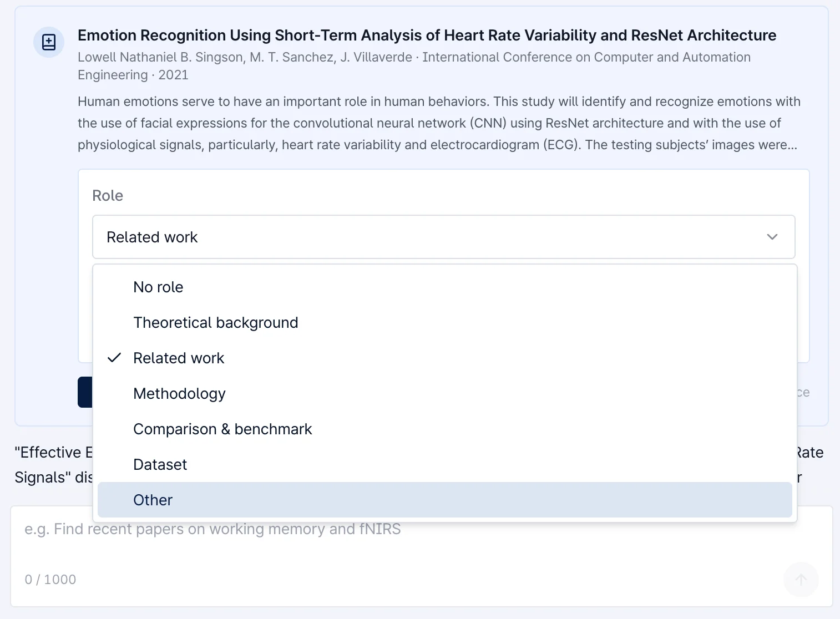Click the book-plus save icon beside paper title
Screen dimensions: 840x619
pos(49,42)
